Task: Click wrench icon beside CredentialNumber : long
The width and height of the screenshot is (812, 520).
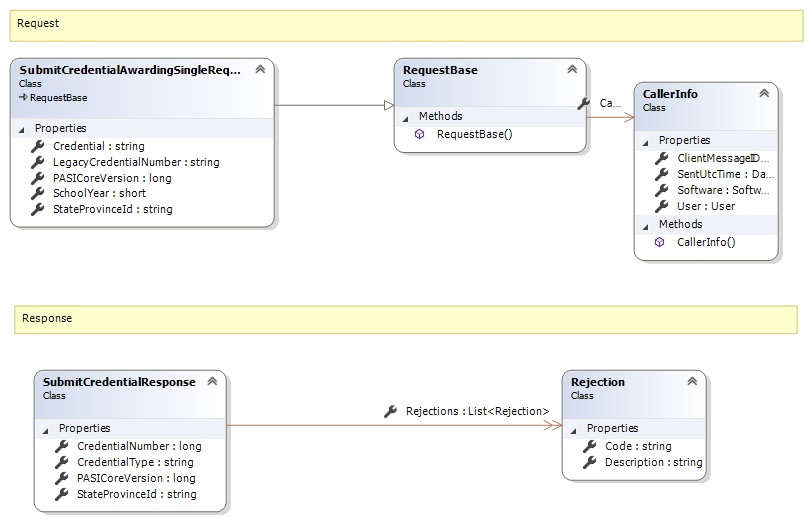Action: pyautogui.click(x=62, y=446)
